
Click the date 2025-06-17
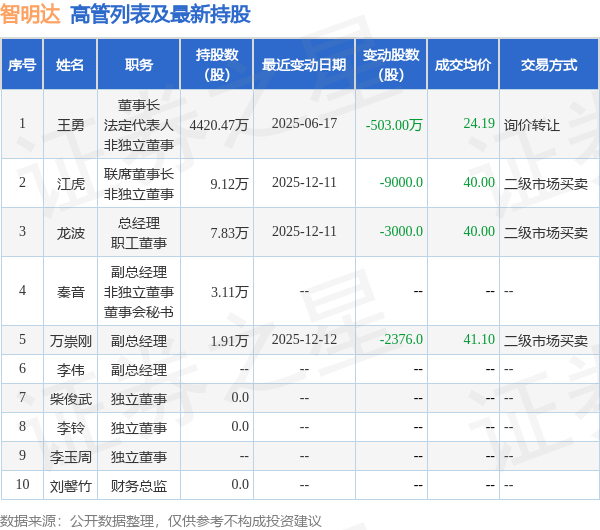[x=304, y=123]
